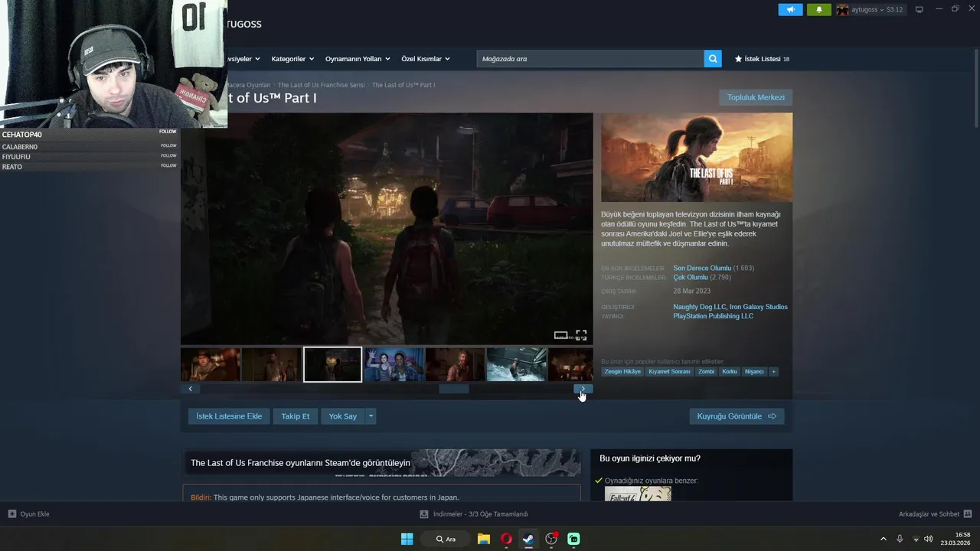Open Son Derece Olumlu reviews link
Image resolution: width=980 pixels, height=551 pixels.
tap(702, 268)
